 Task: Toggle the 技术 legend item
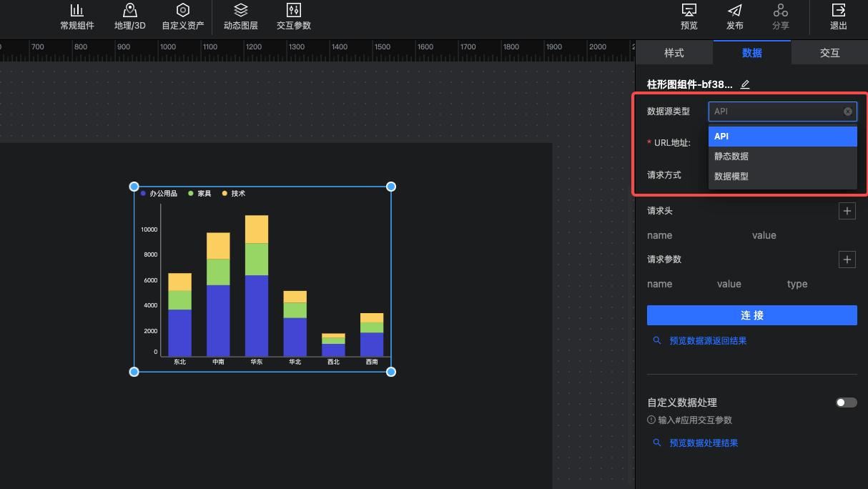pos(234,194)
